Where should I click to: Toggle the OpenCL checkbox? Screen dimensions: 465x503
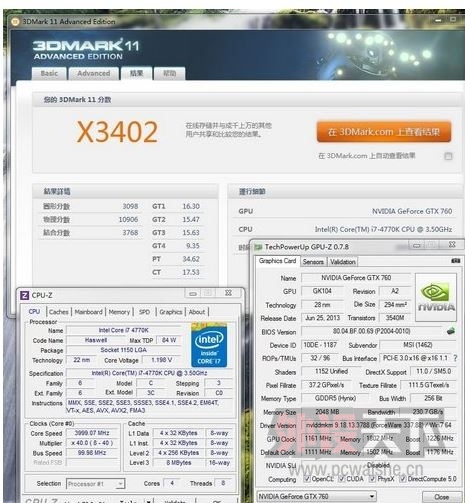(307, 479)
